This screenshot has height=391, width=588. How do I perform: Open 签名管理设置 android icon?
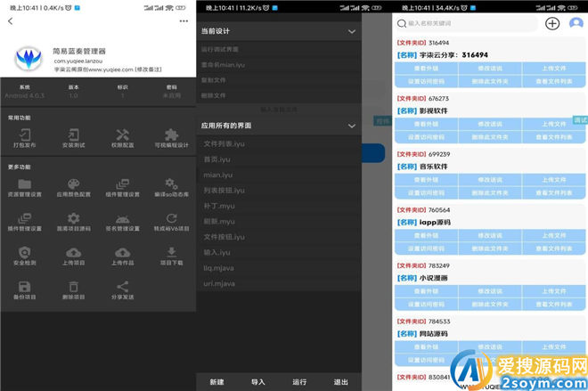123,222
